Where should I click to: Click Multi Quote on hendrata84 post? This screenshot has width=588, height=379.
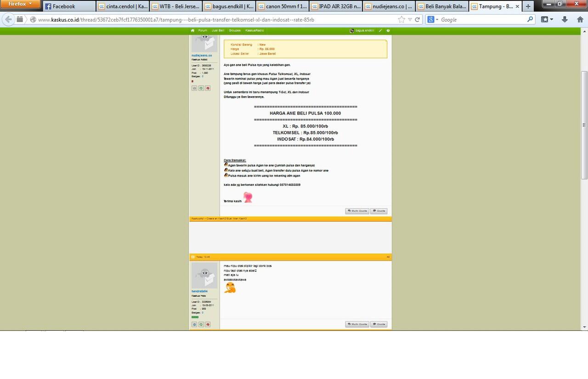(x=357, y=324)
